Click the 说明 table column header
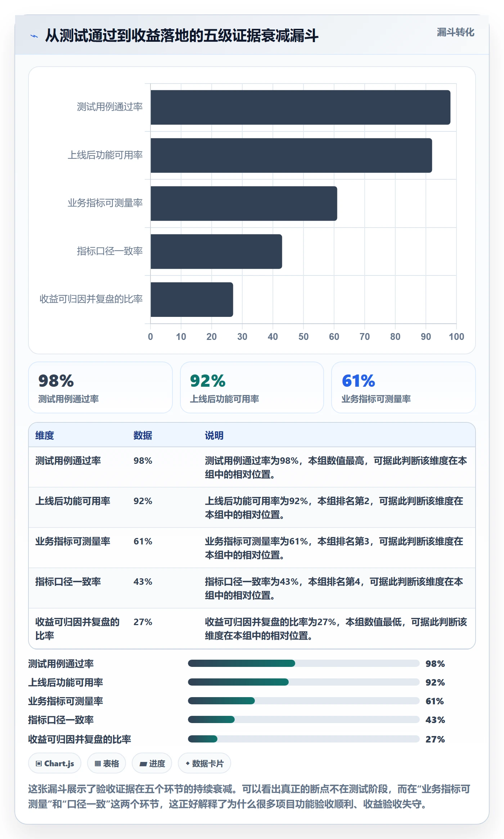 tap(214, 435)
